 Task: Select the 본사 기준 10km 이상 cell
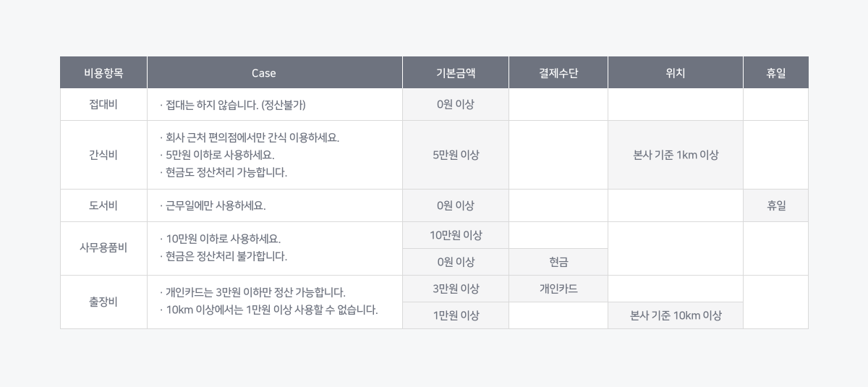click(676, 315)
